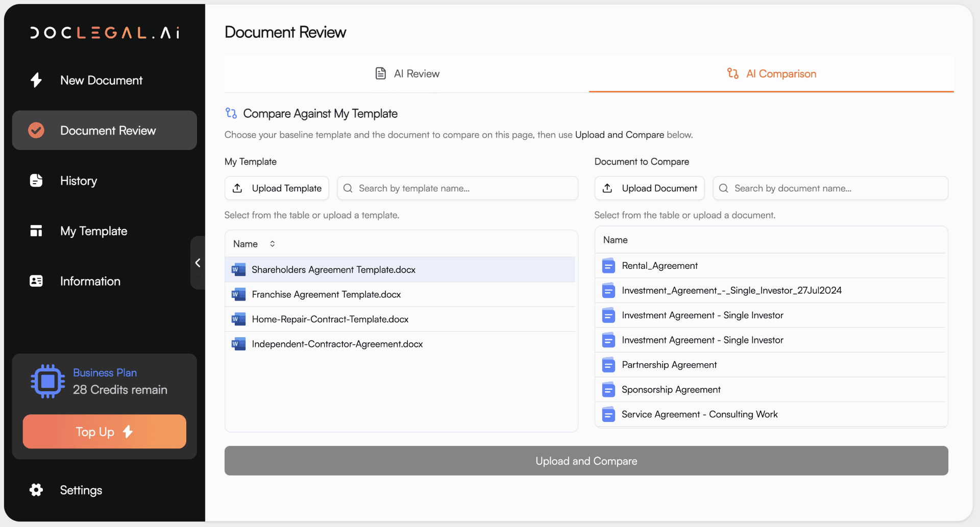Click the AI Review document icon
980x527 pixels.
point(381,73)
